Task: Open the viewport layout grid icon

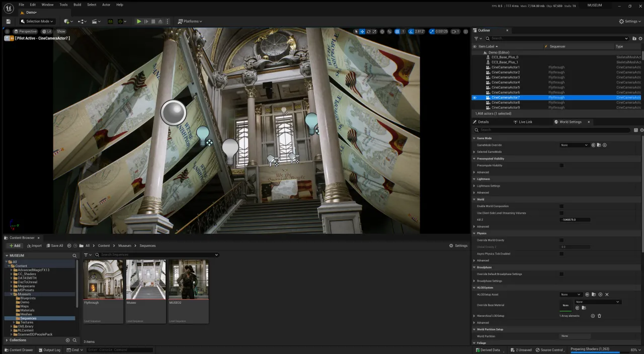Action: (x=465, y=32)
